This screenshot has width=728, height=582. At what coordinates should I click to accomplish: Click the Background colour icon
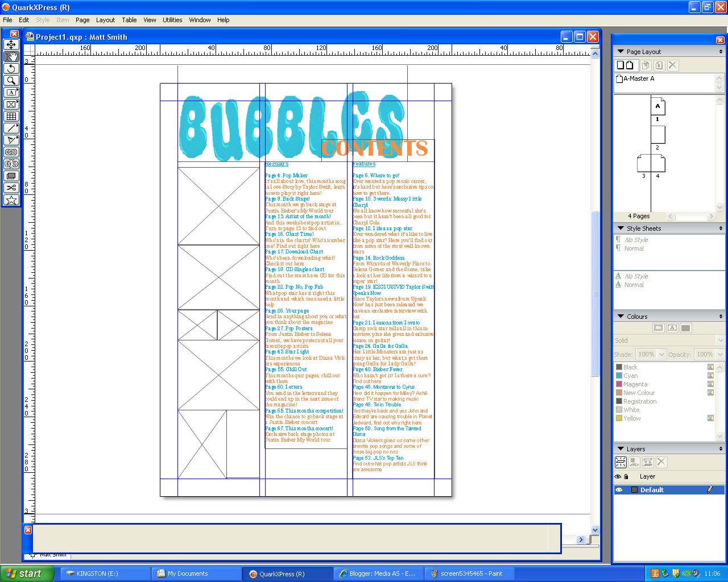click(685, 328)
